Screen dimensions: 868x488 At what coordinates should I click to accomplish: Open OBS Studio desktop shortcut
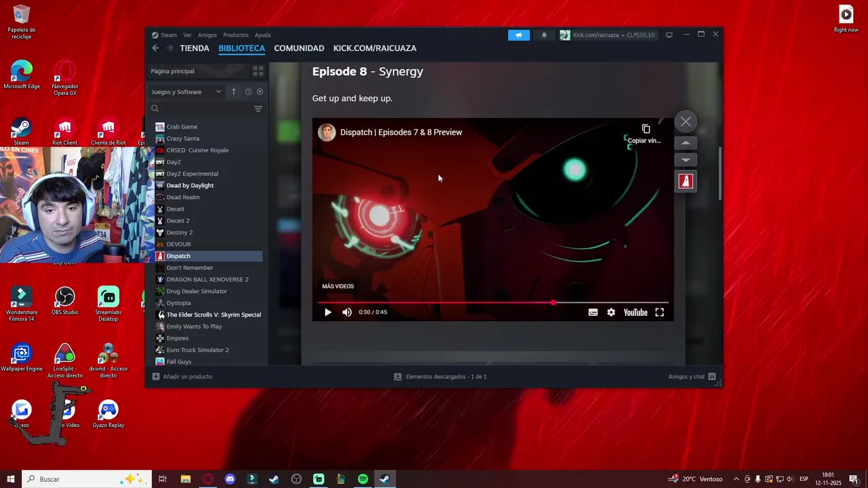tap(64, 302)
